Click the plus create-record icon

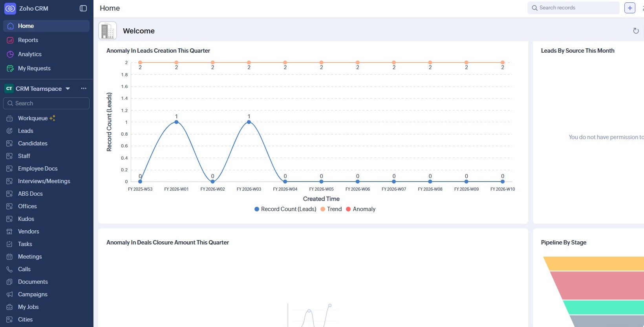[x=630, y=8]
